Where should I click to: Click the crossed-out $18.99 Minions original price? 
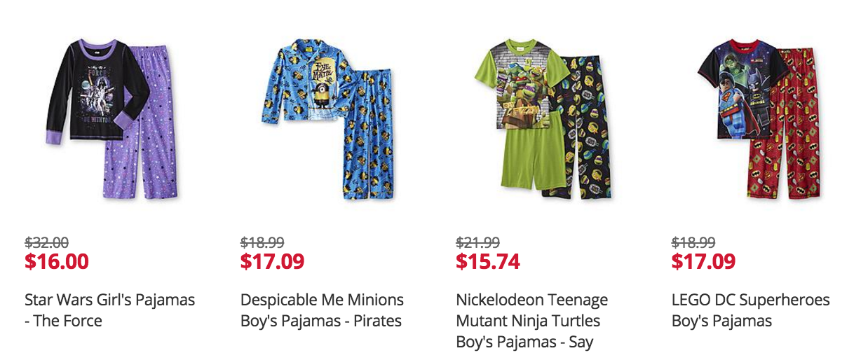262,242
